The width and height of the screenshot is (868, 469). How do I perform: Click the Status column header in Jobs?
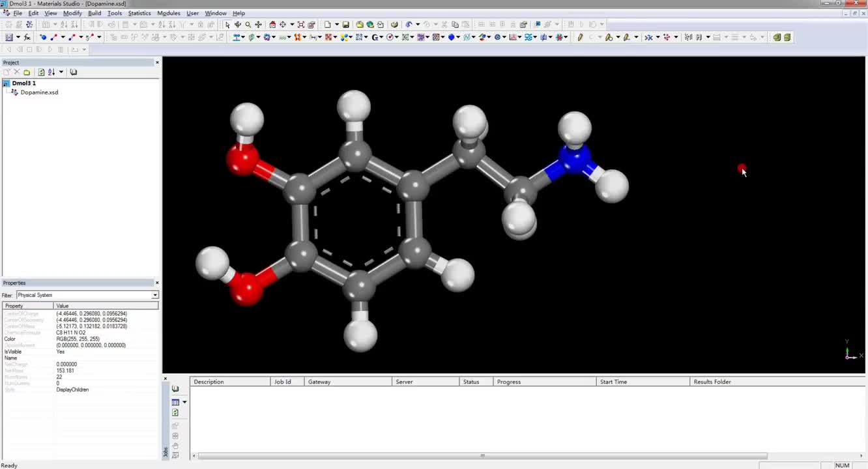(x=471, y=382)
